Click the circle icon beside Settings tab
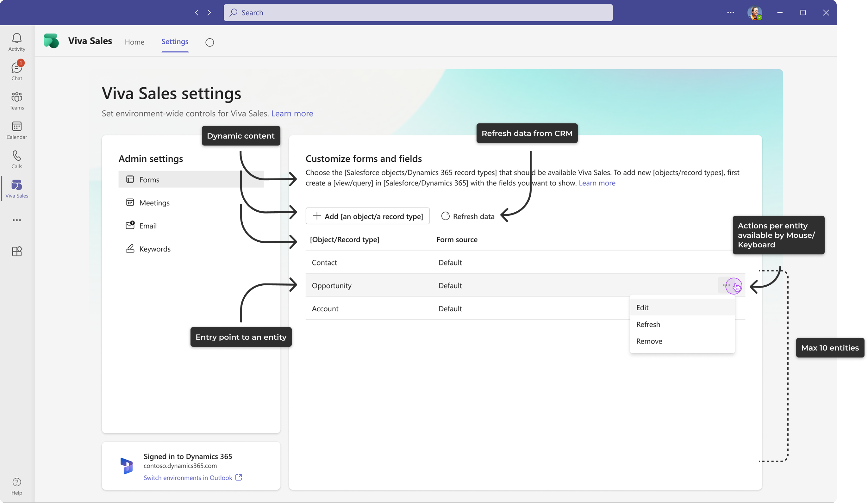Screen dimensions: 868x503 (x=209, y=42)
